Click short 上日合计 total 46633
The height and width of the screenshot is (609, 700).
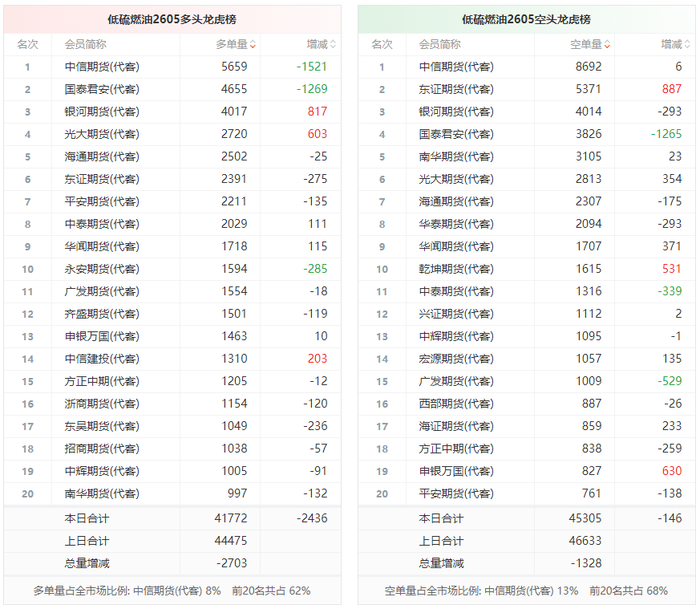coord(585,541)
